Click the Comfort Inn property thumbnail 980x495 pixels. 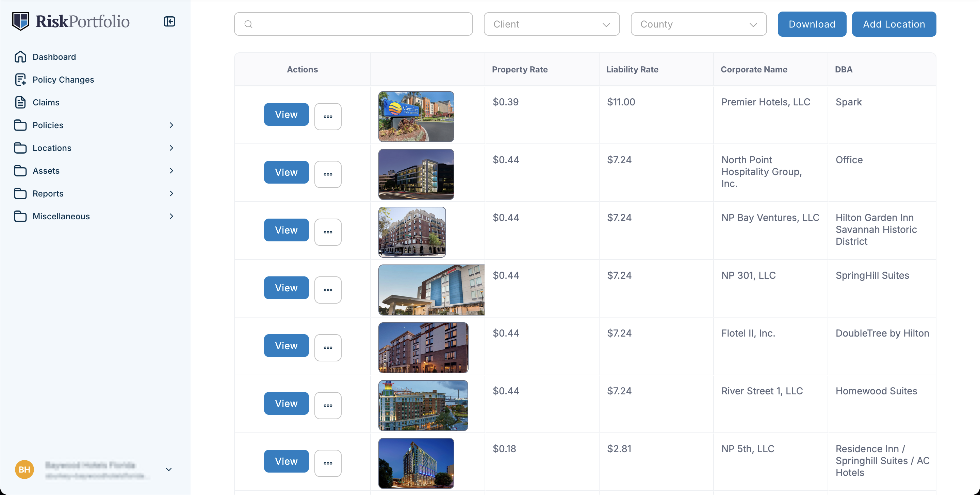pyautogui.click(x=416, y=116)
